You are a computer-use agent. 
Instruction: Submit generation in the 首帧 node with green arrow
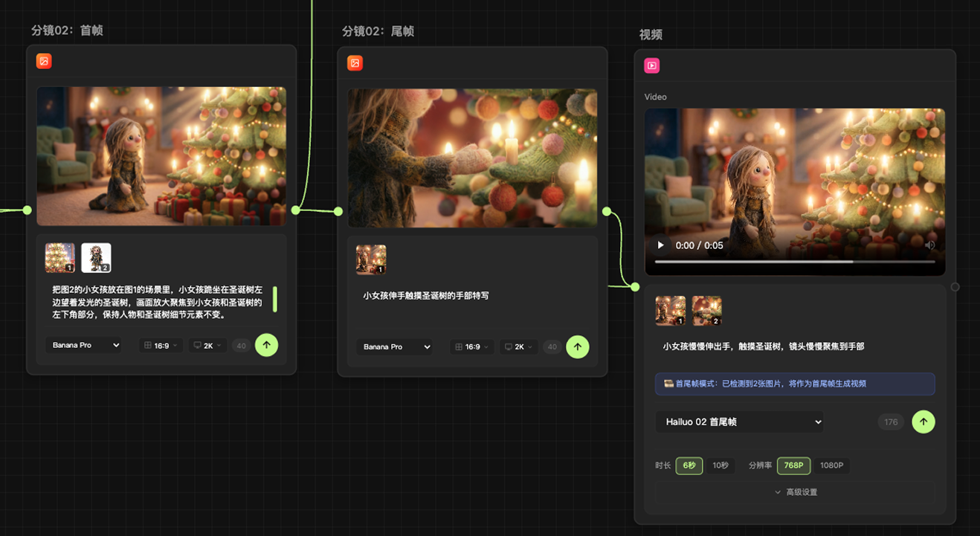click(266, 345)
